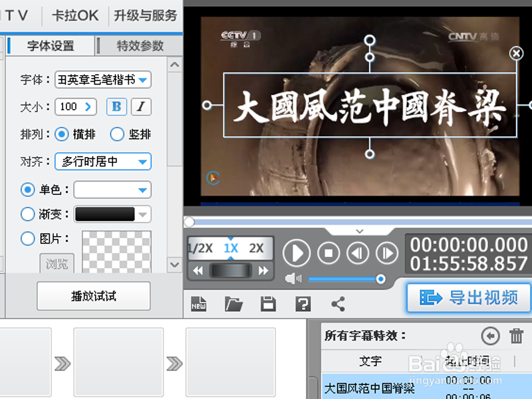
Task: Open the 单色 color dropdown
Action: [x=112, y=190]
